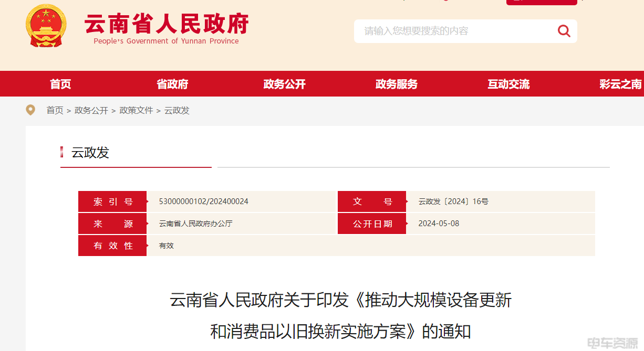The width and height of the screenshot is (644, 351).
Task: Open the 省政府 navigation menu item
Action: click(x=172, y=84)
